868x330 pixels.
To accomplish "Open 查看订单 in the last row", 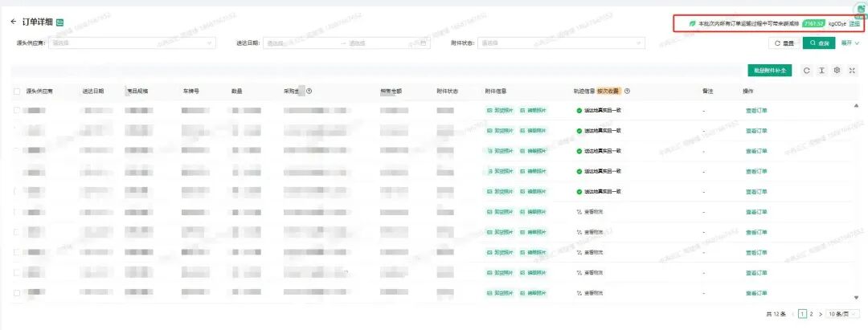I will [x=757, y=292].
